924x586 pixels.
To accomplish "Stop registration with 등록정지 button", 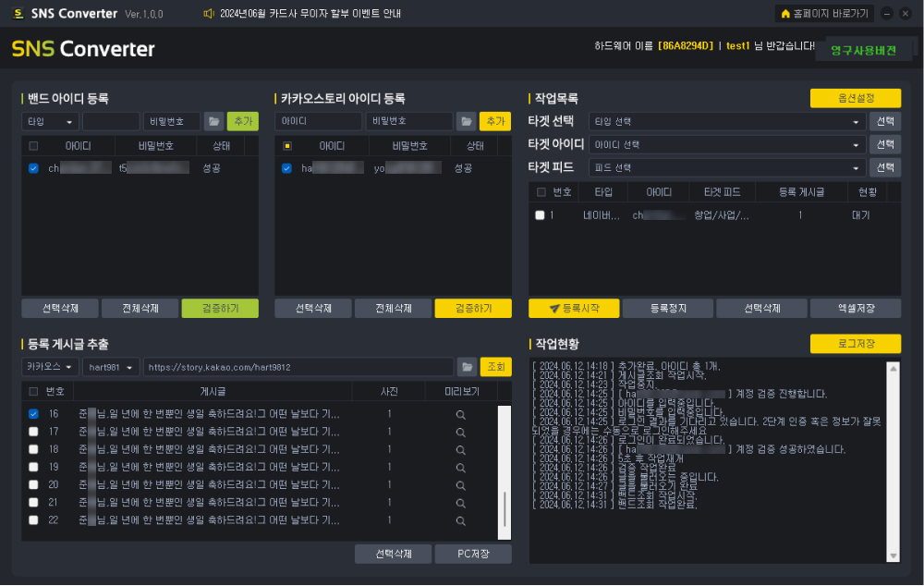I will point(668,309).
